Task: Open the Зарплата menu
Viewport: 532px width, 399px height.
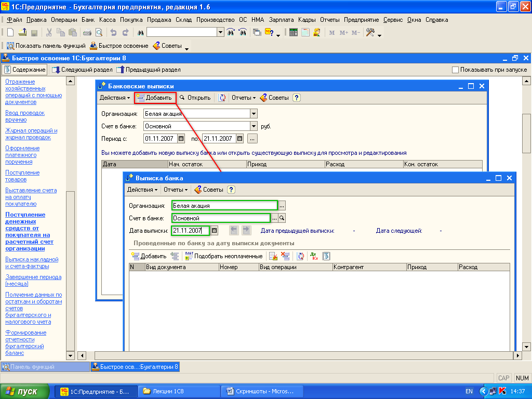Action: [x=281, y=20]
